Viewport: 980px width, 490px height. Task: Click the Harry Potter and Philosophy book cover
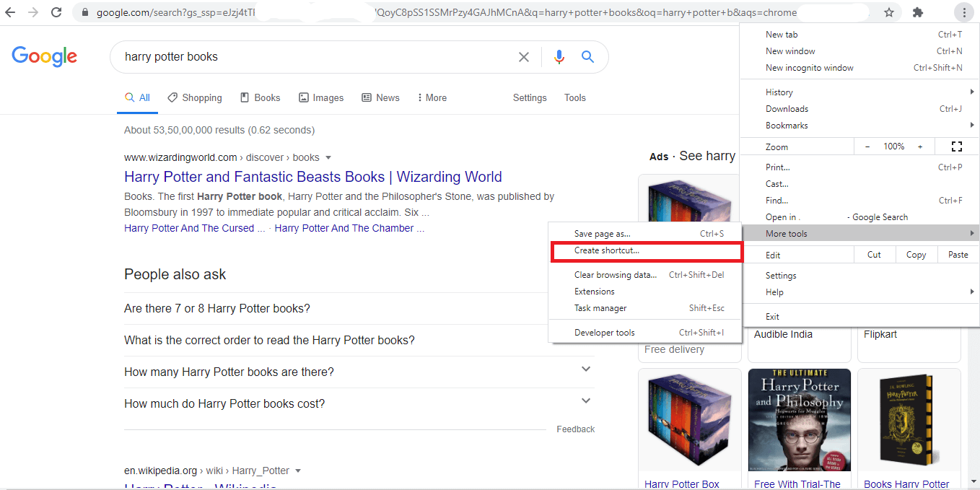coord(800,420)
